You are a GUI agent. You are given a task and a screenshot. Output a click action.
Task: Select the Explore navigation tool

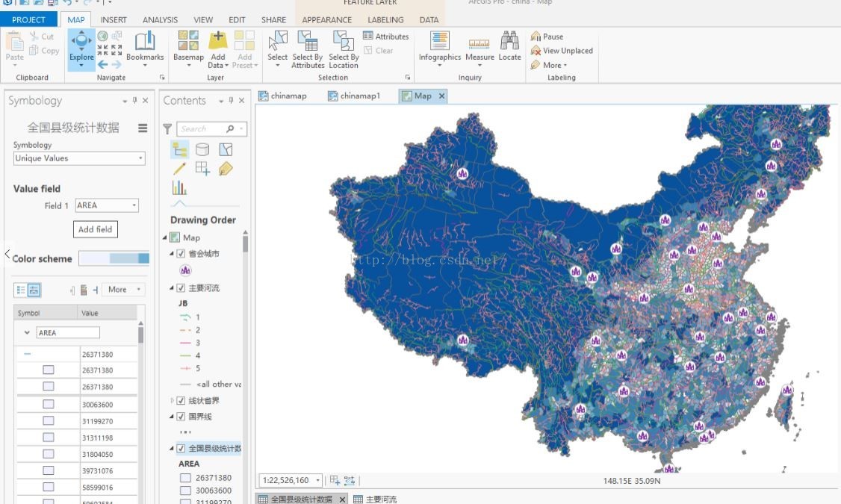[x=81, y=48]
